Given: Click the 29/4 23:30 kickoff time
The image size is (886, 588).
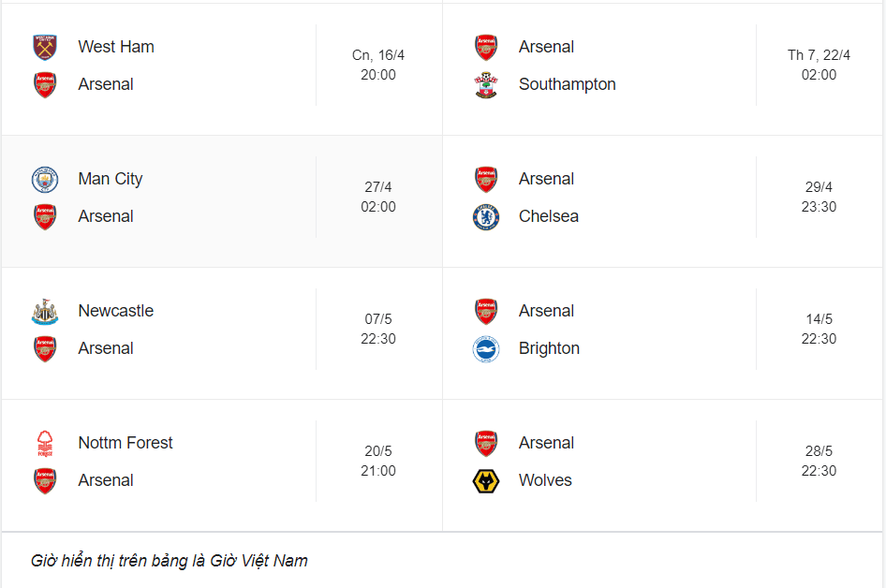Looking at the screenshot, I should 819,198.
